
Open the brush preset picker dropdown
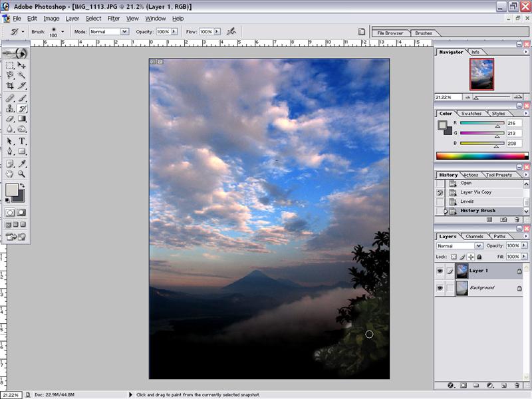tap(63, 31)
